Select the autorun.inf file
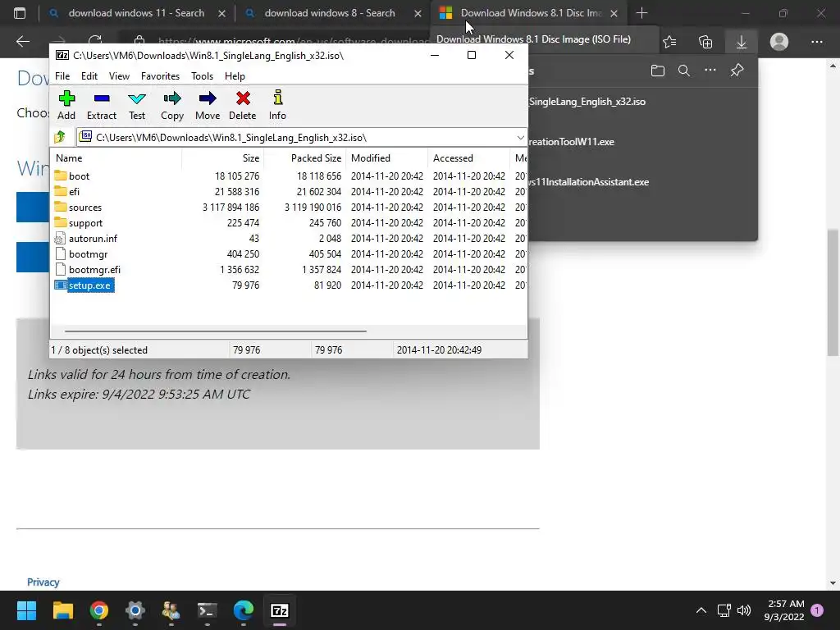Screen dimensions: 840x630 [93, 239]
